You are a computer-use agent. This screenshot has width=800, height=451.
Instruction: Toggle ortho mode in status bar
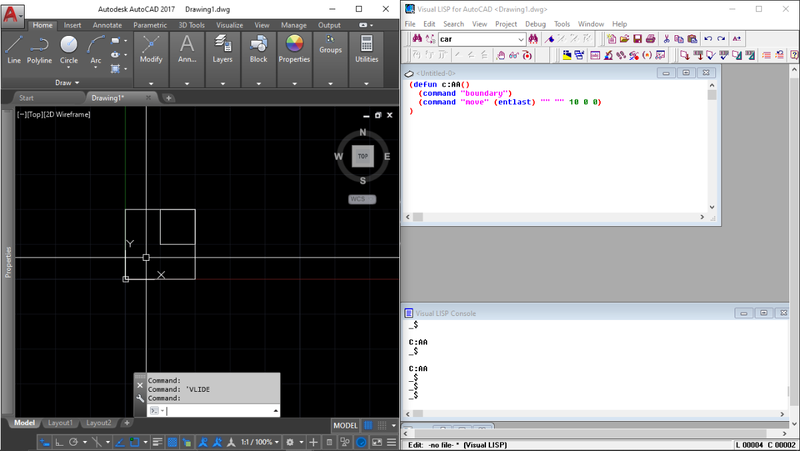[x=58, y=442]
